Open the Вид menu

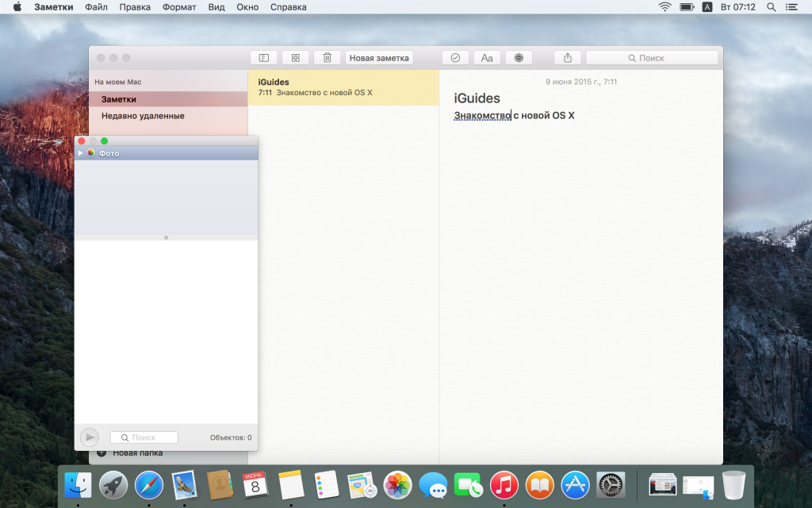(x=216, y=6)
